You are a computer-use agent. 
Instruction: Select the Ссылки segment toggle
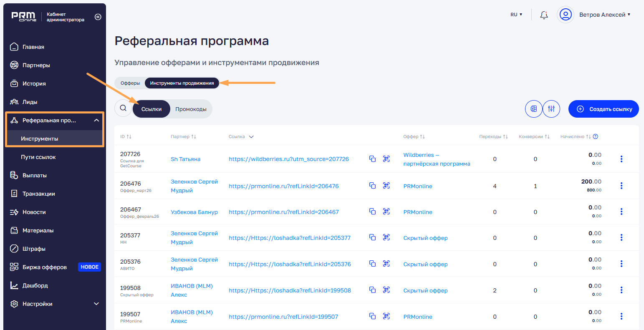point(152,109)
